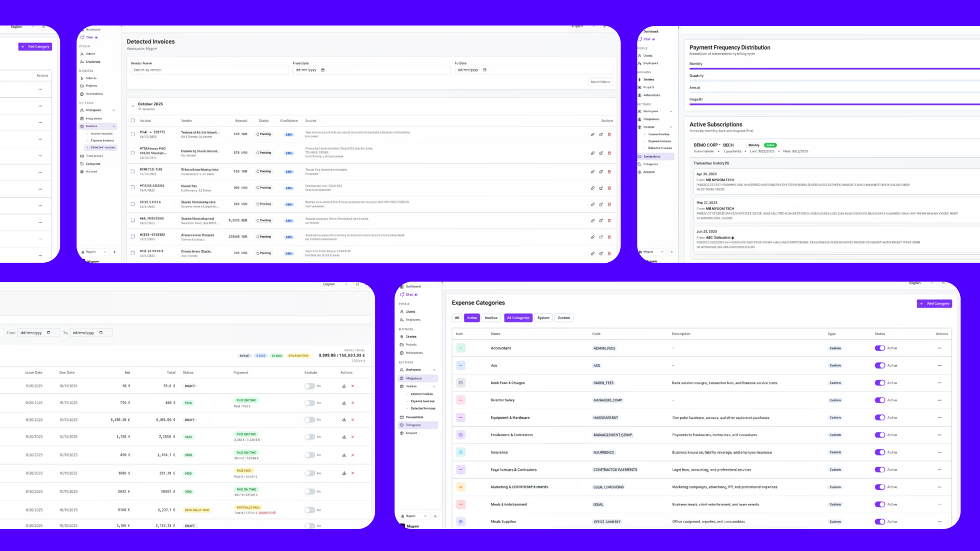Click Insurance category icon

[x=460, y=452]
